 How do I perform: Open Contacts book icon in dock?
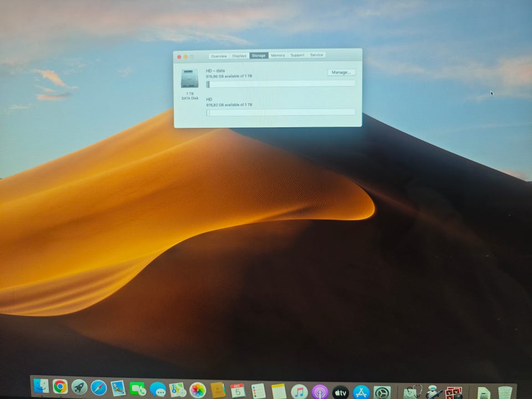click(x=218, y=390)
